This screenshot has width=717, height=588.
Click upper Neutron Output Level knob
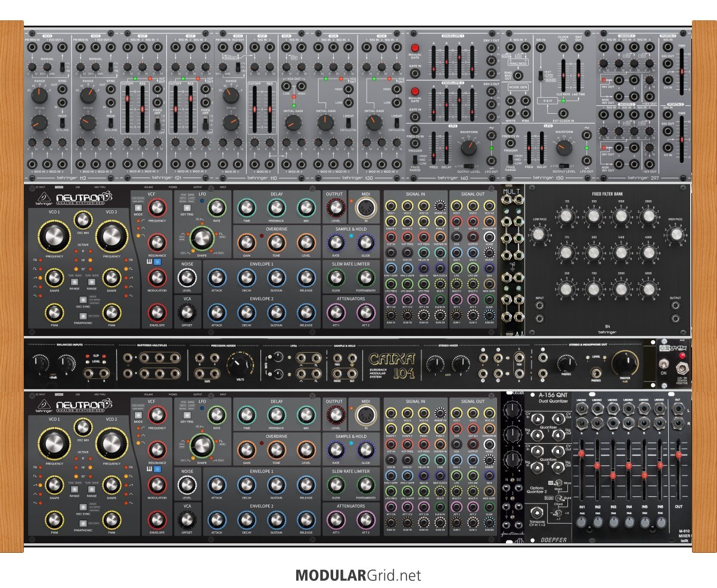point(335,208)
